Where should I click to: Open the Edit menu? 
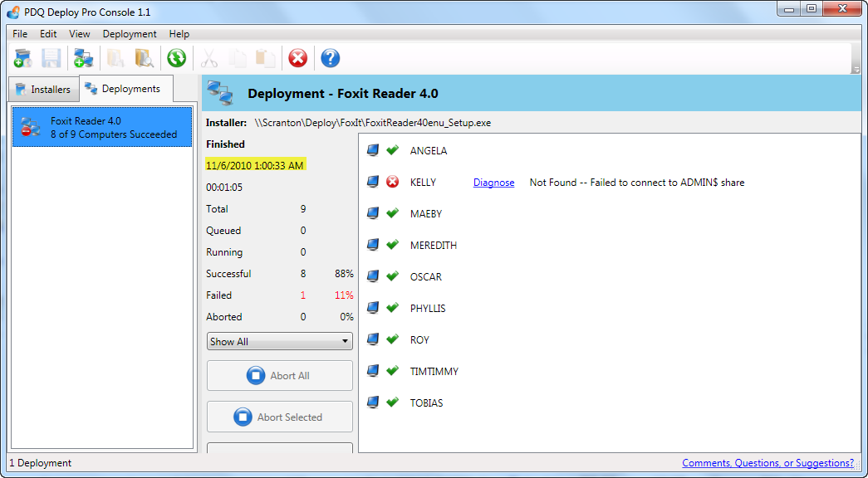tap(48, 34)
